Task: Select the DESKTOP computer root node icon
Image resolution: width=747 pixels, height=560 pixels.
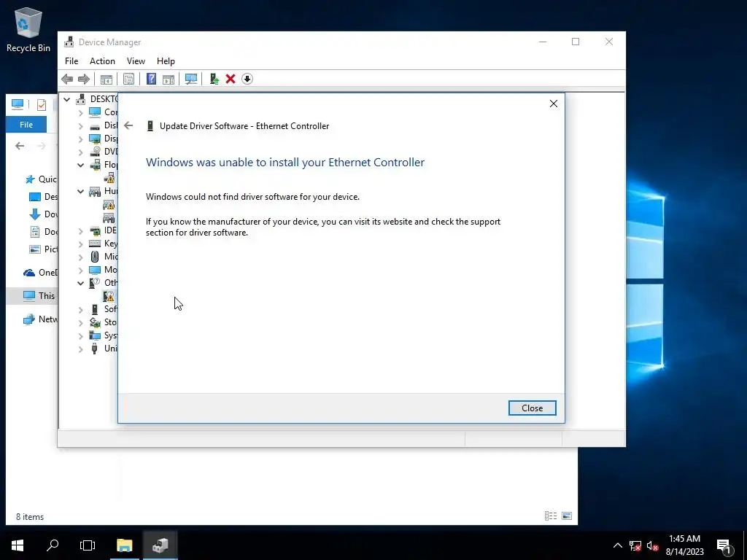Action: (81, 99)
